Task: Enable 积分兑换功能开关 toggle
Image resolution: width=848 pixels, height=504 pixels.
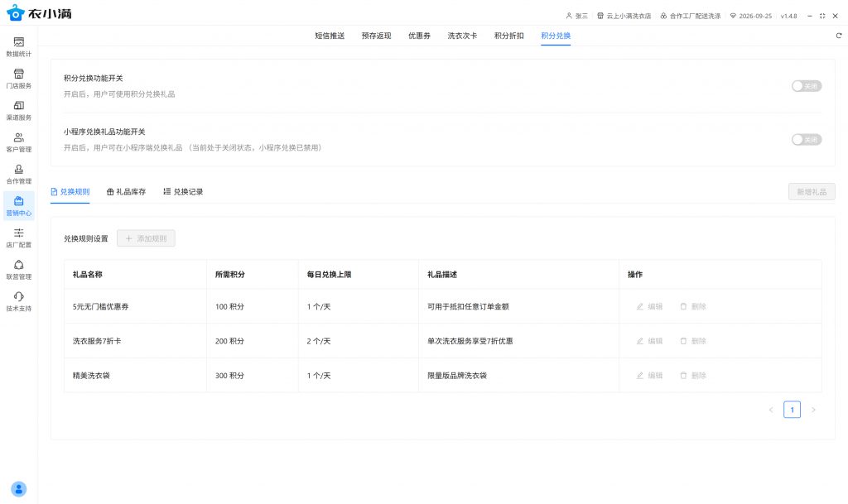Action: tap(806, 85)
